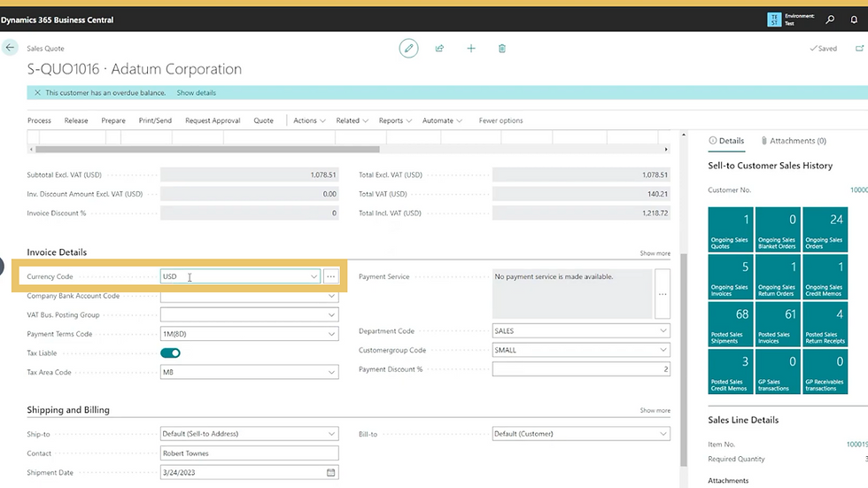
Task: Switch to the Attachments (0) tab
Action: click(794, 141)
